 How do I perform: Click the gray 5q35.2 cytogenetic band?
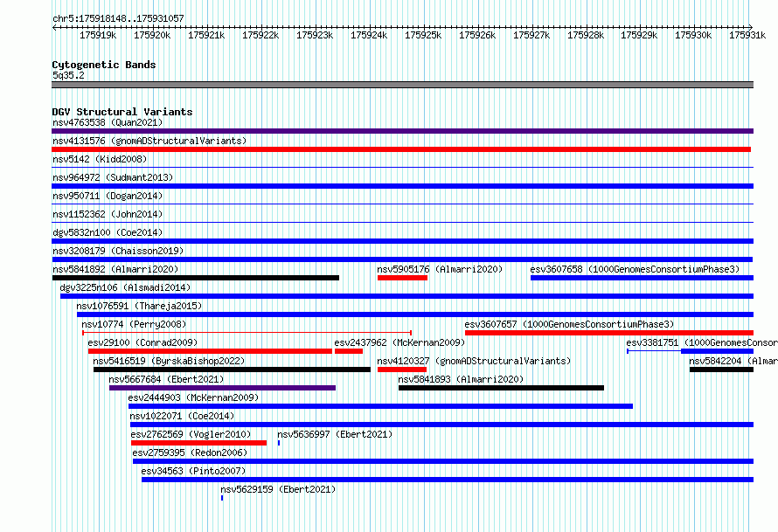point(402,85)
